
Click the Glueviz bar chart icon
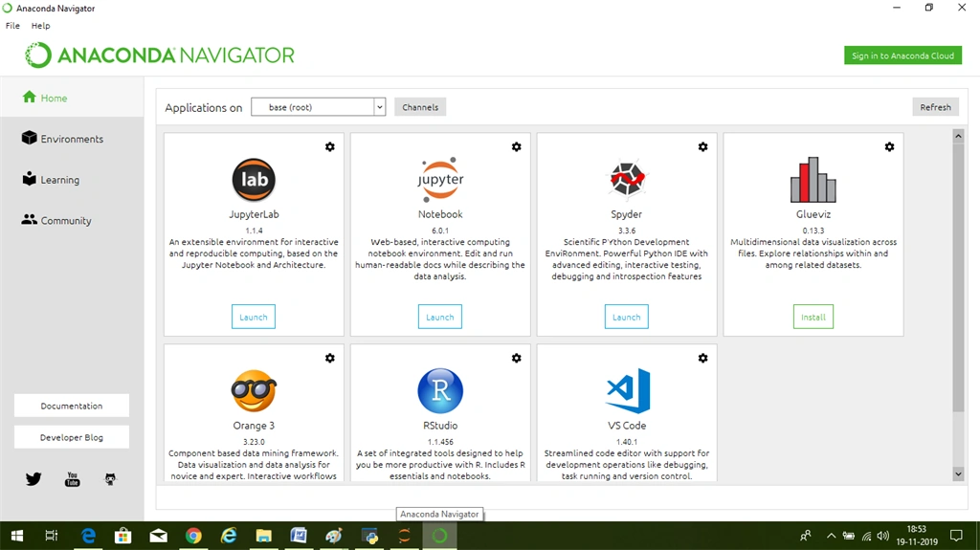pyautogui.click(x=813, y=180)
